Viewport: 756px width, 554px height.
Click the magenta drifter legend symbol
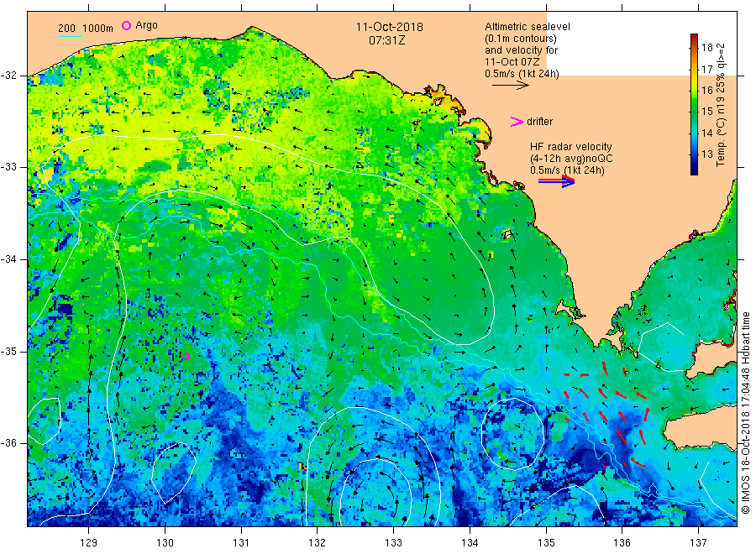click(x=517, y=122)
